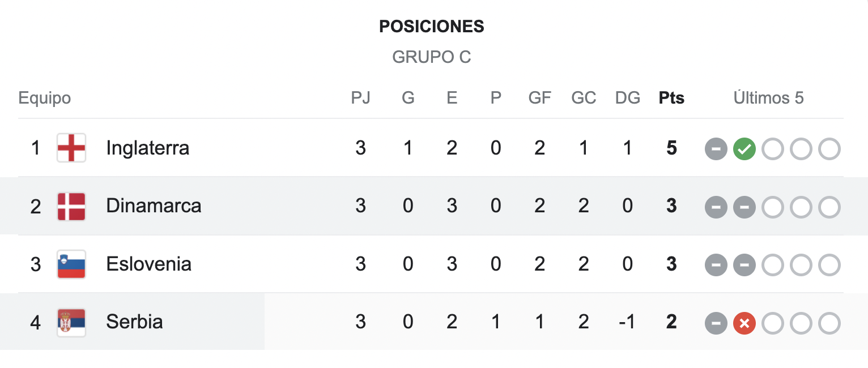Screen dimensions: 868x368
Task: Click the England flag icon
Action: coord(71,148)
